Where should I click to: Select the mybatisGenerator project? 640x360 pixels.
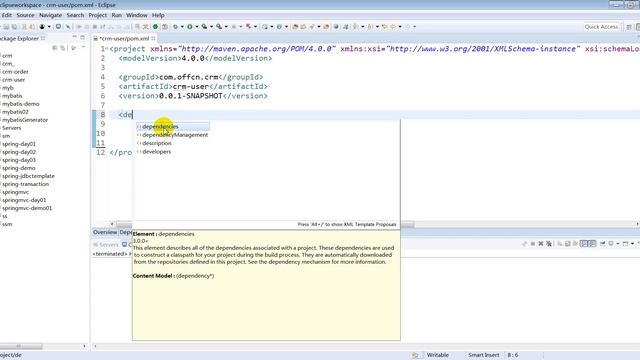tap(25, 120)
